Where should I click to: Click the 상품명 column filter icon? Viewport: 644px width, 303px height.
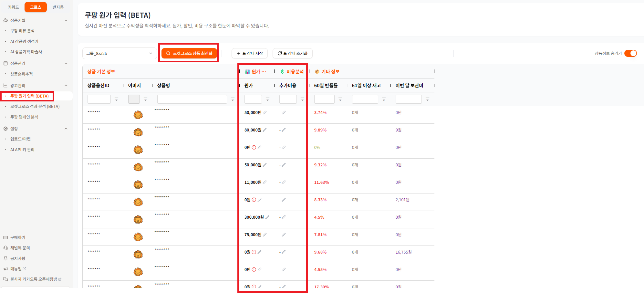pyautogui.click(x=233, y=99)
